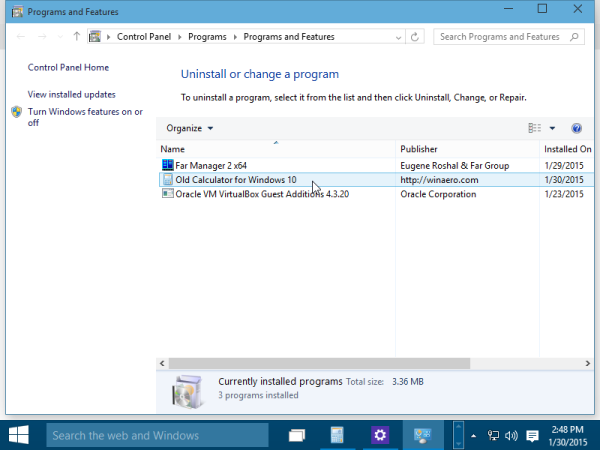Click the forward navigation arrow

[x=42, y=37]
